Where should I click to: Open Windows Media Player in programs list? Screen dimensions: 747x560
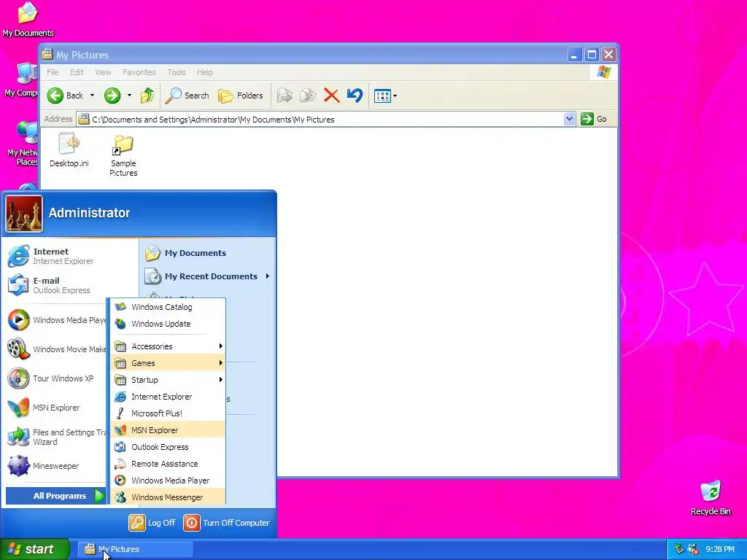click(x=168, y=481)
